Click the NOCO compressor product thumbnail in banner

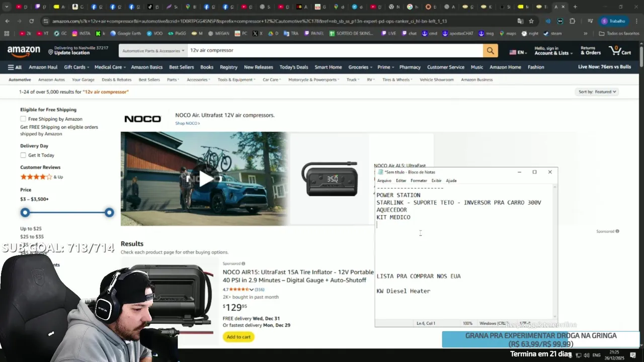tap(330, 178)
